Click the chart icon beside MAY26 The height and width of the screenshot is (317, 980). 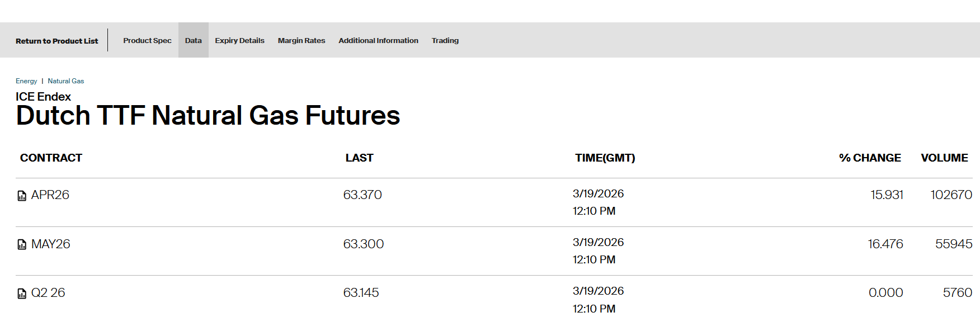pyautogui.click(x=22, y=244)
